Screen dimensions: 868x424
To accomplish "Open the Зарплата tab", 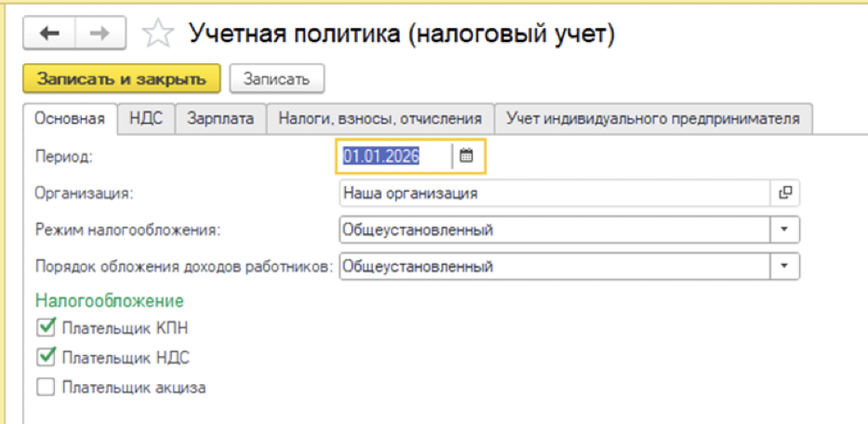I will pyautogui.click(x=220, y=118).
